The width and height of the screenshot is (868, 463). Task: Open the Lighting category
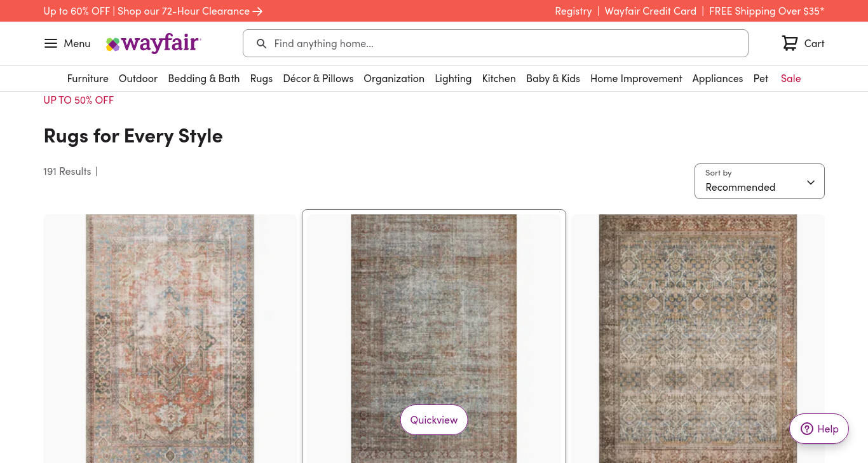tap(453, 78)
